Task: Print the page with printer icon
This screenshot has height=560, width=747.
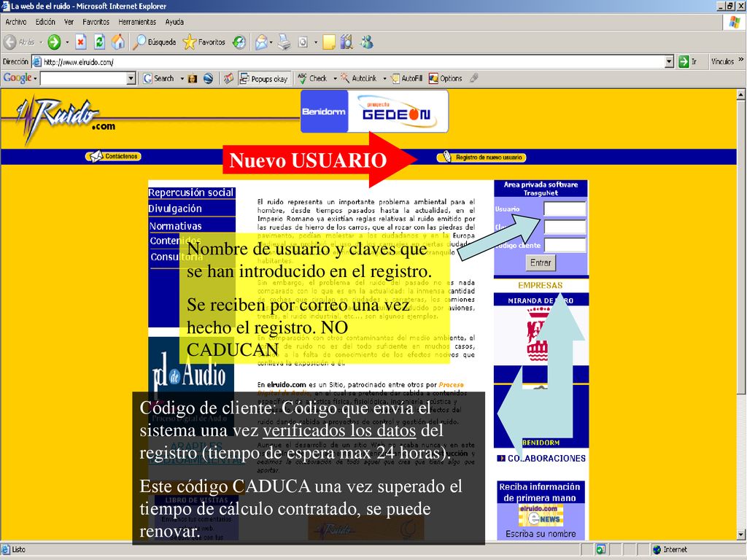Action: coord(285,42)
